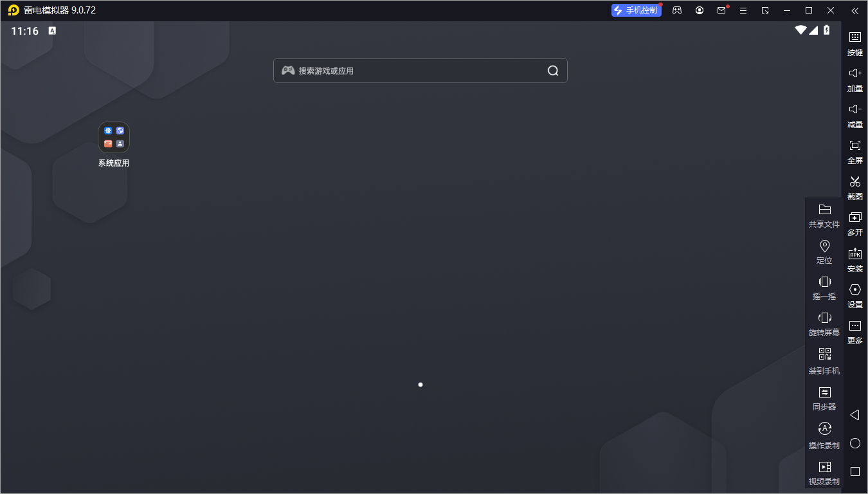Click the 手机控制 phone control button
Image resolution: width=868 pixels, height=494 pixels.
click(x=636, y=10)
